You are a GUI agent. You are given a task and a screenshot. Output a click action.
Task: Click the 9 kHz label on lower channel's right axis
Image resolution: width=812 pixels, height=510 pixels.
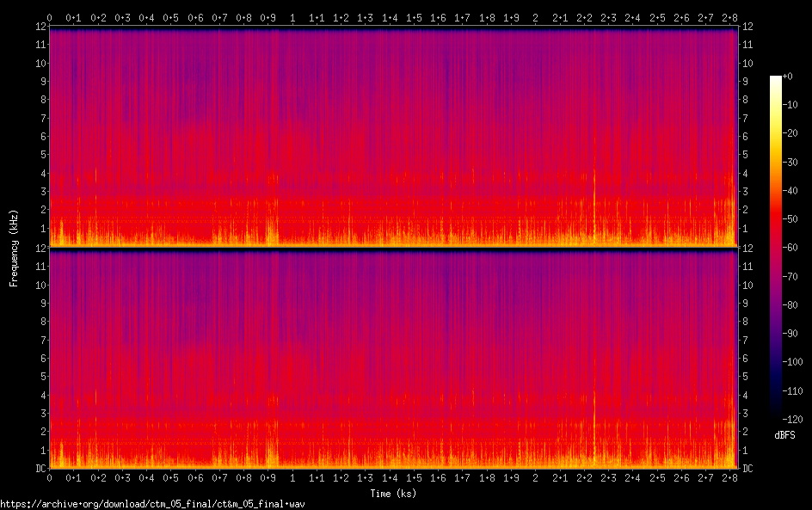click(x=745, y=304)
